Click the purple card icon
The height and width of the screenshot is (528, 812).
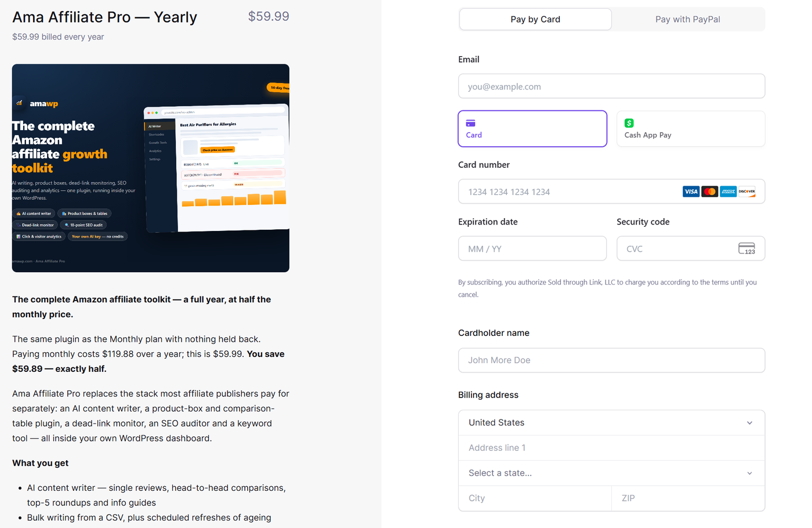point(471,123)
